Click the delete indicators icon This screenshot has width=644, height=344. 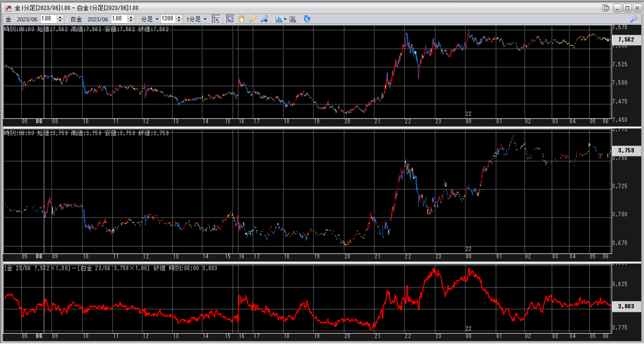(x=293, y=19)
